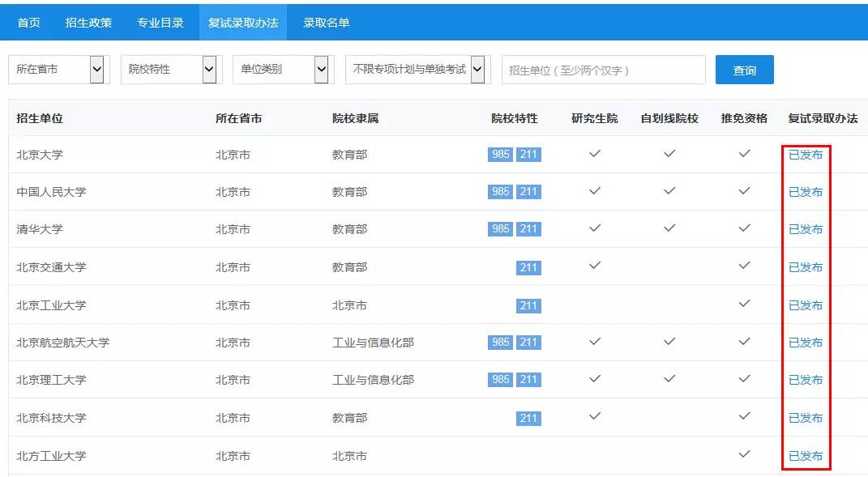This screenshot has height=477, width=868.
Task: Click the 211 badge for 北京交通大学
Action: pyautogui.click(x=528, y=268)
